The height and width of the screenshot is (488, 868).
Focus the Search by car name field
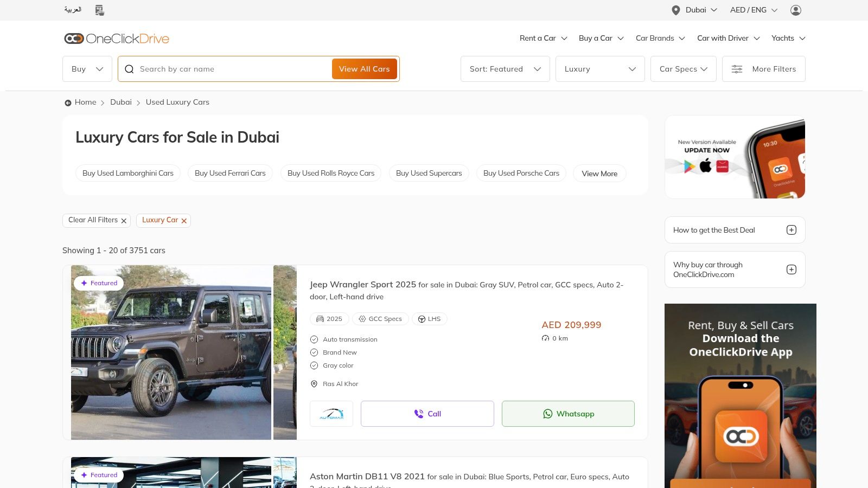click(233, 69)
